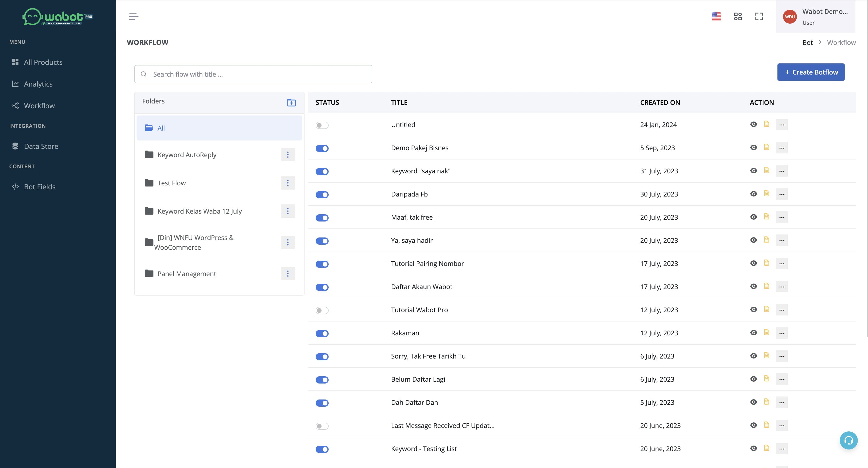Viewport: 868px width, 468px height.
Task: Open options for Keyword Kelas Waba folder
Action: (x=288, y=211)
